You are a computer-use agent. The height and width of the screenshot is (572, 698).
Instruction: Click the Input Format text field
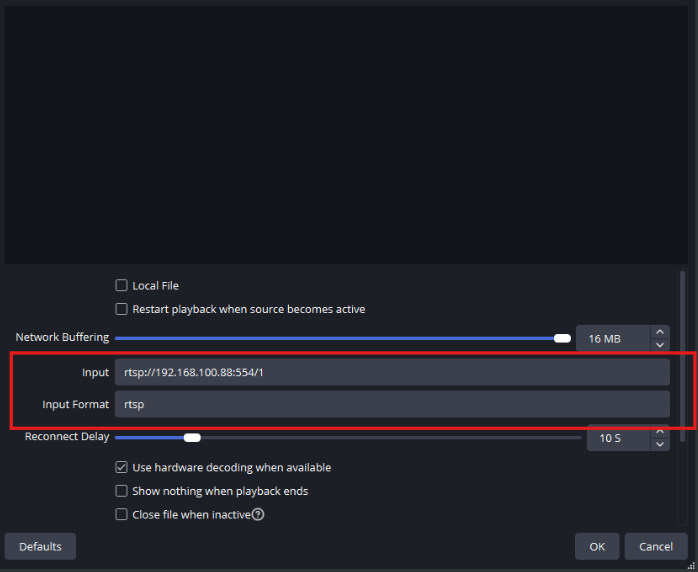coord(390,404)
